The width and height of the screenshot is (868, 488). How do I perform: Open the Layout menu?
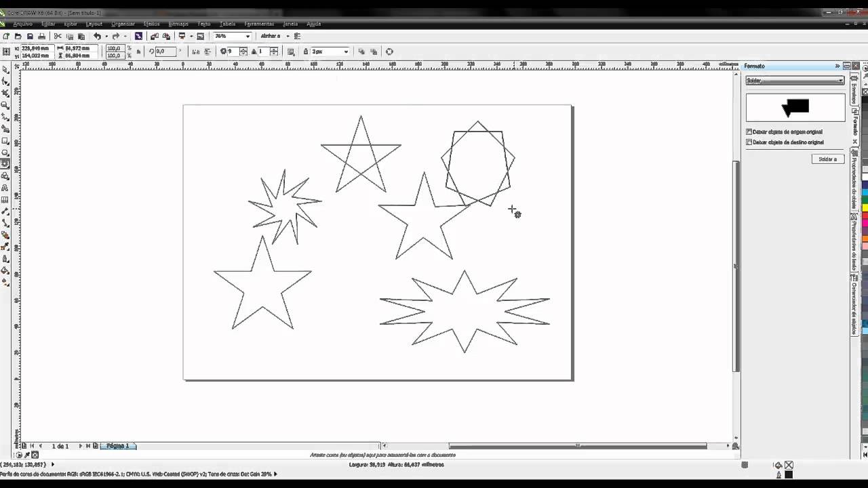point(94,24)
